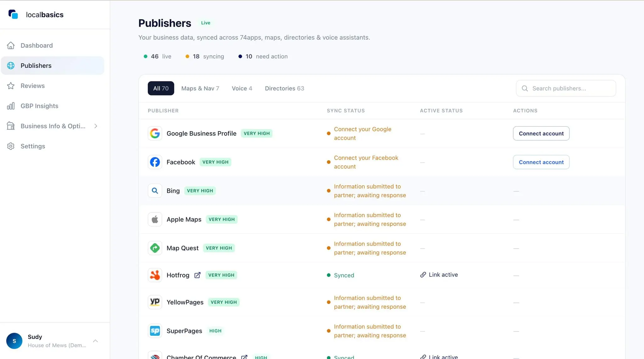This screenshot has height=359, width=644.
Task: Click the Hotfrog logo icon
Action: (x=155, y=275)
